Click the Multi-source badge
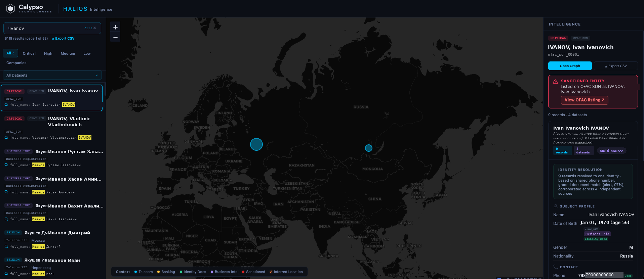The image size is (644, 279). click(611, 151)
